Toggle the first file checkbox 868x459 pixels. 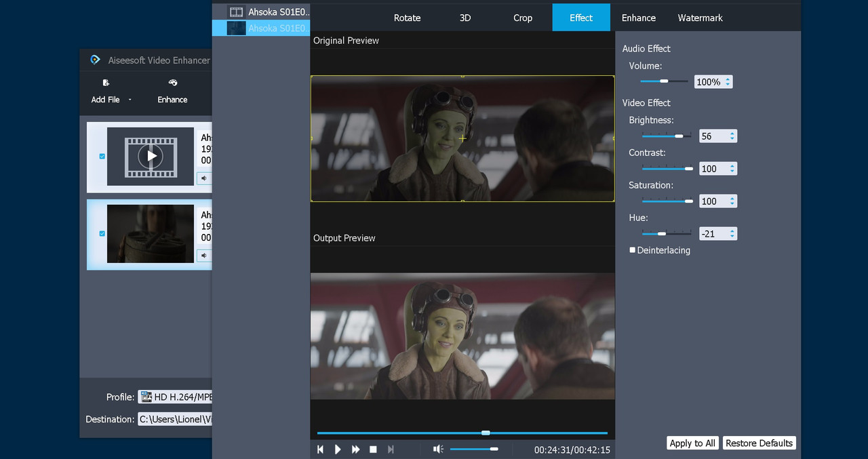102,156
